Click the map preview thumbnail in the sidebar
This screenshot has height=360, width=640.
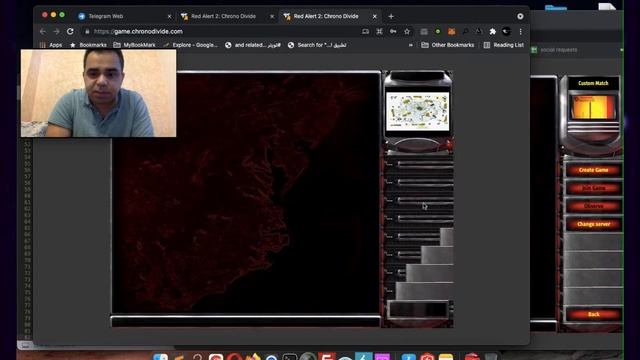418,111
